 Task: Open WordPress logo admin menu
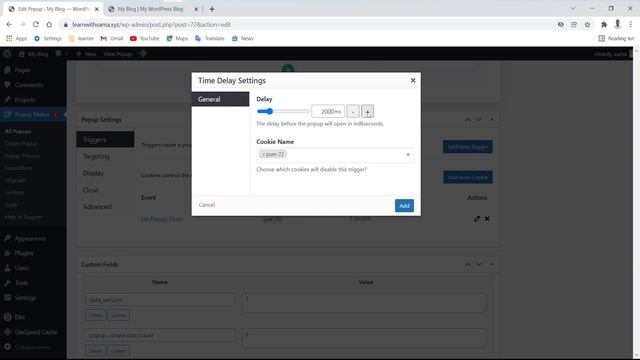click(x=7, y=54)
